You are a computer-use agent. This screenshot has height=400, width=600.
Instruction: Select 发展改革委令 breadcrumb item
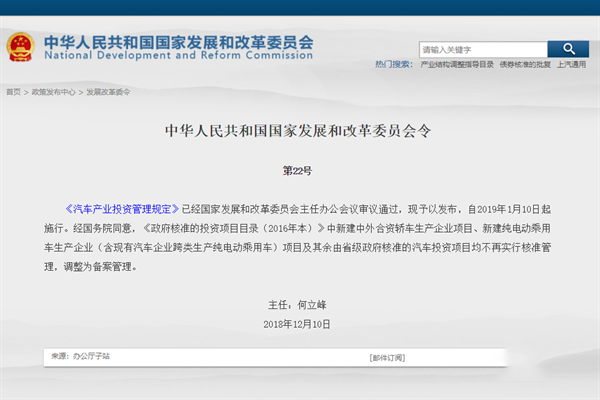(x=107, y=92)
